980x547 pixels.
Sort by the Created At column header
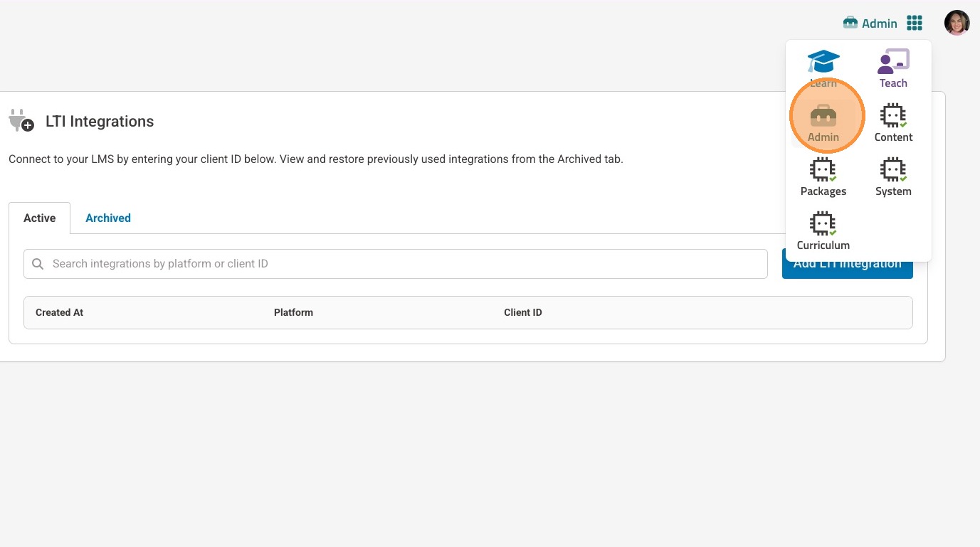click(x=60, y=312)
